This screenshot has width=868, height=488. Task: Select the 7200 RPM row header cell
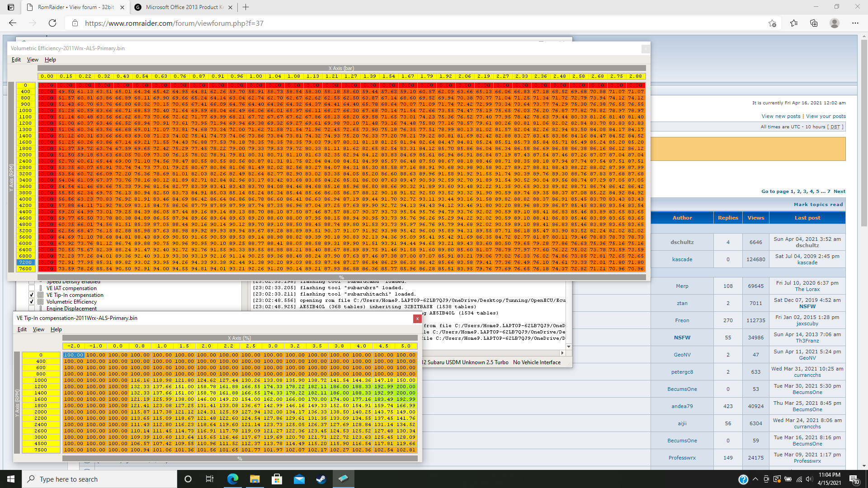(x=25, y=262)
